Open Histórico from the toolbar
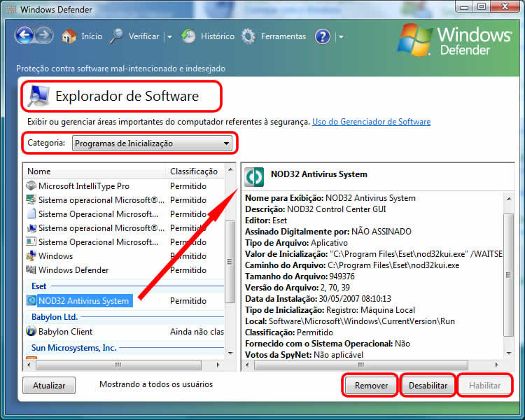This screenshot has width=525, height=420. (218, 36)
